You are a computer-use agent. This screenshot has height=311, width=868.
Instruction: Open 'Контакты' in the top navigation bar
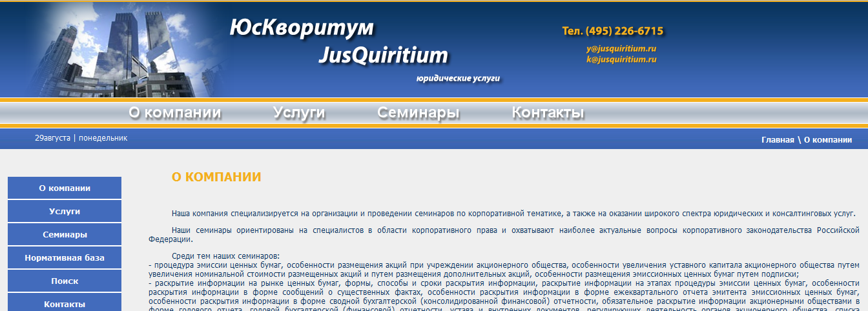[548, 113]
